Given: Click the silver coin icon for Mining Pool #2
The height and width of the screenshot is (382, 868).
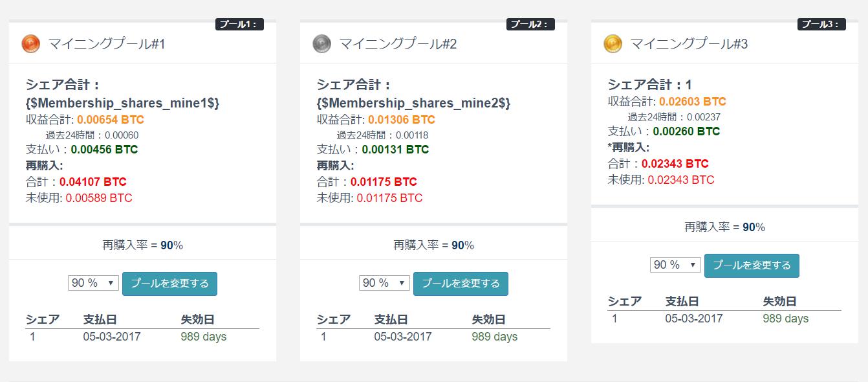Looking at the screenshot, I should pyautogui.click(x=322, y=44).
